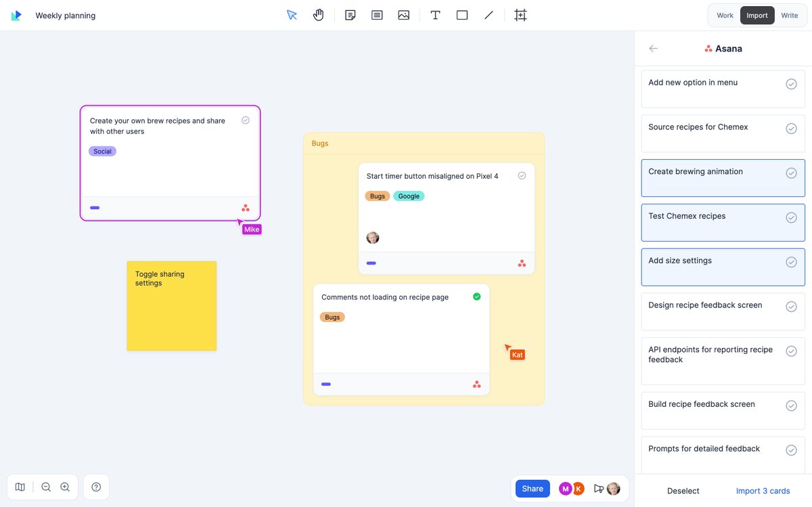Click the M user avatar
812x507 pixels.
click(x=565, y=489)
